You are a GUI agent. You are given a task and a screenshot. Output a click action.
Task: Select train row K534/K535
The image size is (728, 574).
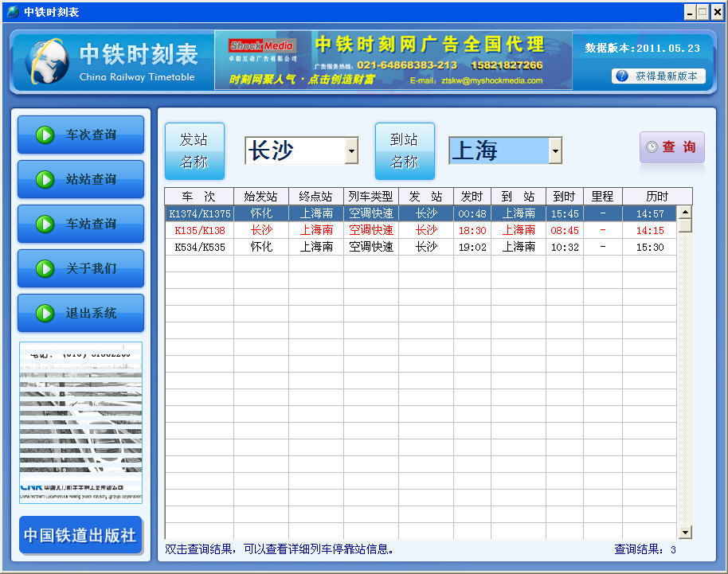(x=421, y=247)
